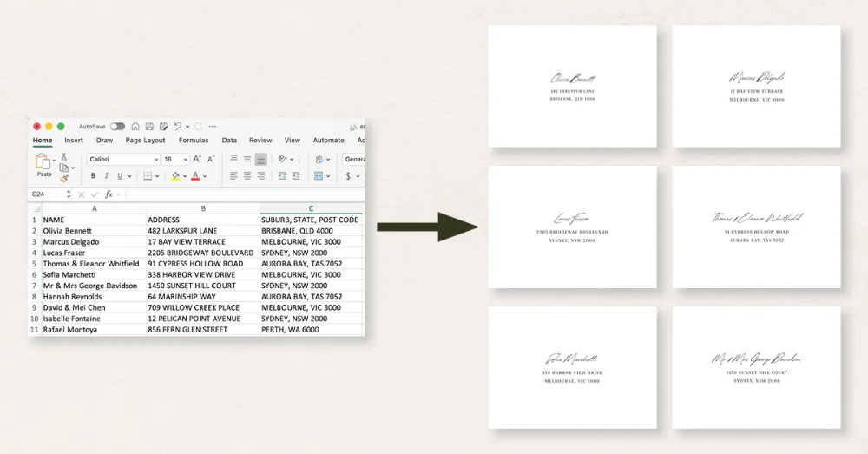Open the View ribbon tab
Image resolution: width=868 pixels, height=454 pixels.
293,140
